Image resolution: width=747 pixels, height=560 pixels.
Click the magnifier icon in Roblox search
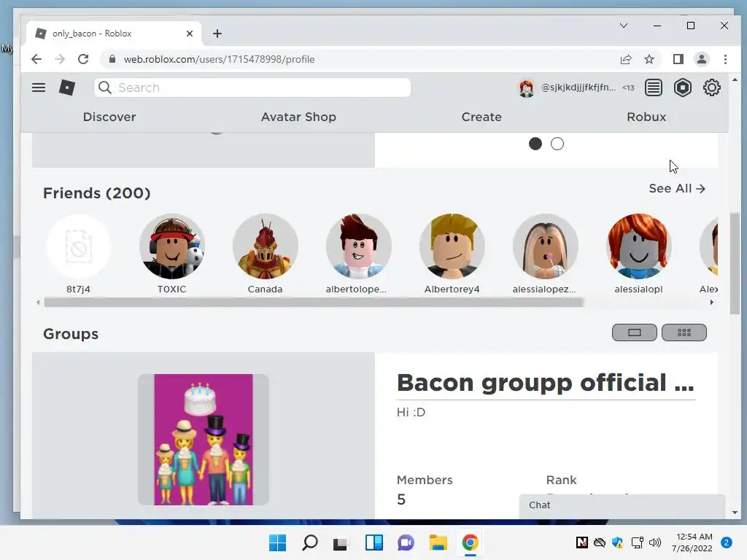coord(105,87)
